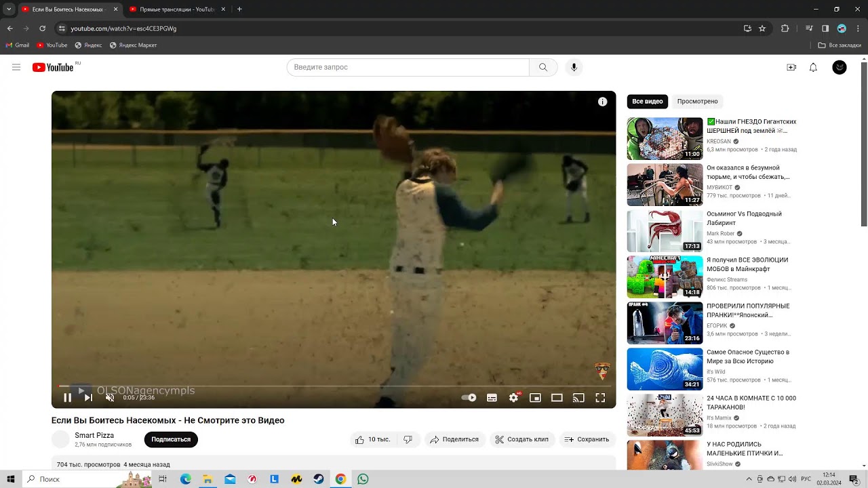Open the Mark Rober channel link

pos(720,233)
